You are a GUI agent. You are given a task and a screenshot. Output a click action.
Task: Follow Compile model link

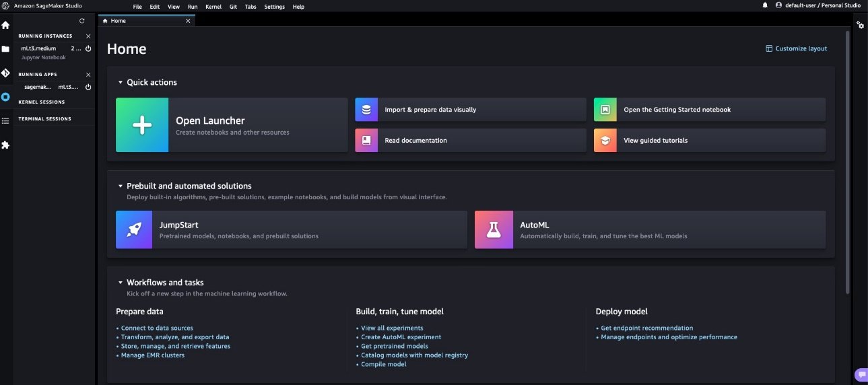[x=384, y=364]
